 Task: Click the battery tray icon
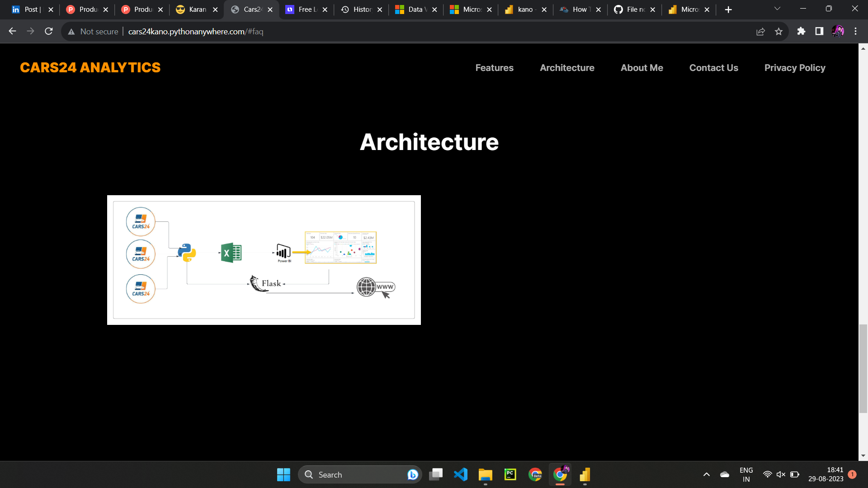795,474
